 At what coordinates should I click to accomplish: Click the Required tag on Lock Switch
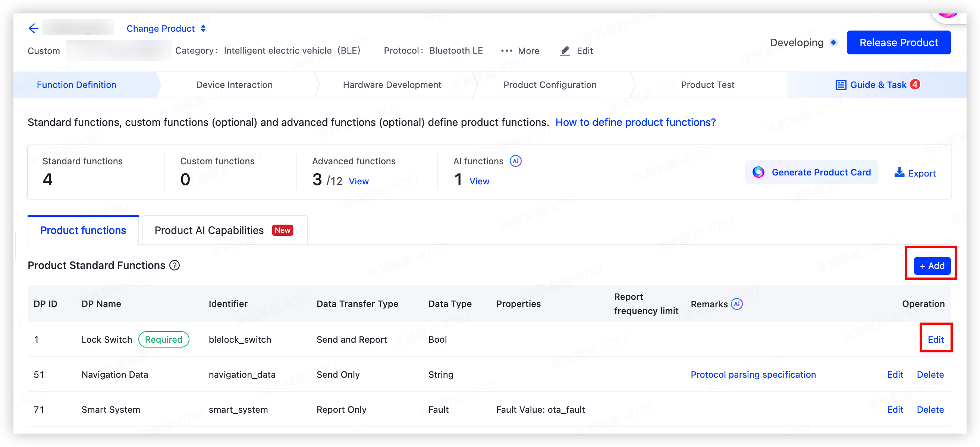pos(164,339)
